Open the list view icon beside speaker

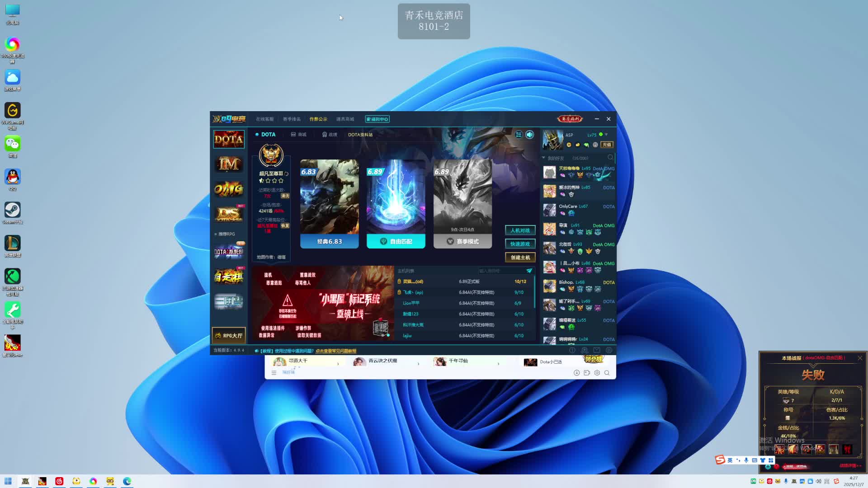pyautogui.click(x=519, y=135)
